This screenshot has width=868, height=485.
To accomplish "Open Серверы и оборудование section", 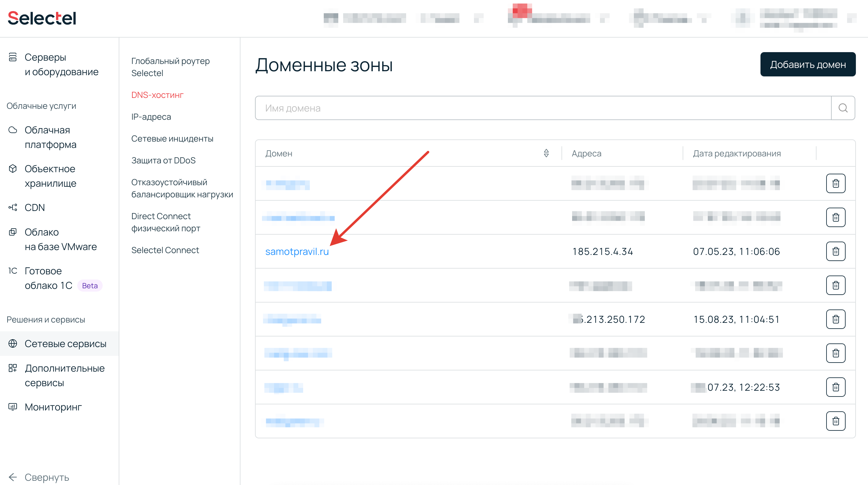I will [x=62, y=65].
